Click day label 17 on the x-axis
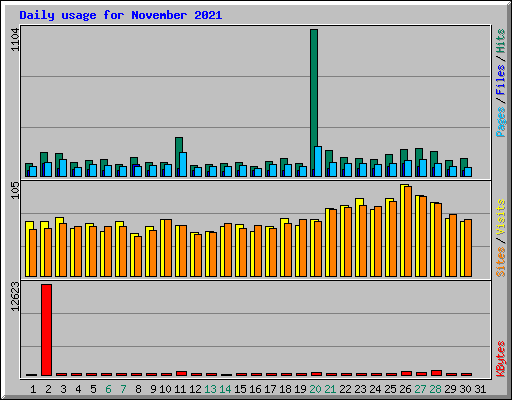 click(270, 389)
